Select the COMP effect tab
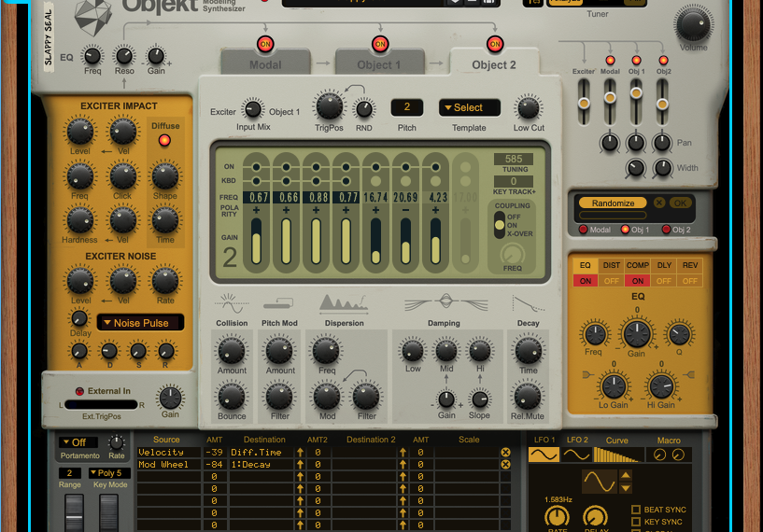 click(x=638, y=265)
